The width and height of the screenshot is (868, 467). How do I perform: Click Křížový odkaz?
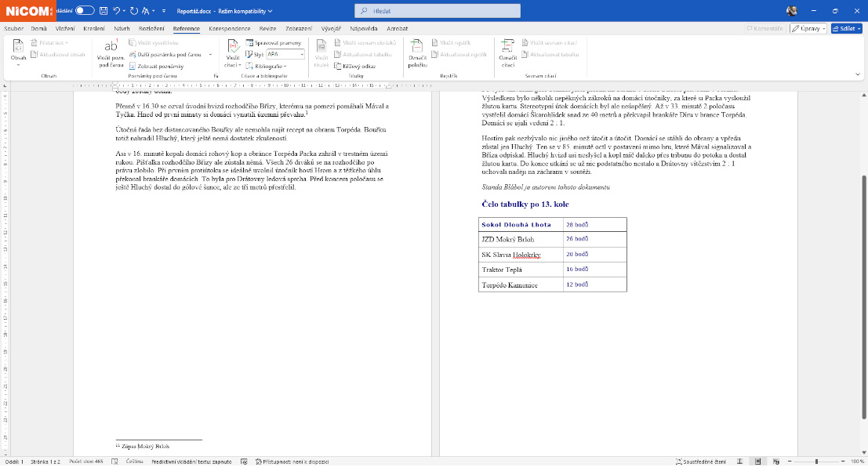pyautogui.click(x=355, y=67)
